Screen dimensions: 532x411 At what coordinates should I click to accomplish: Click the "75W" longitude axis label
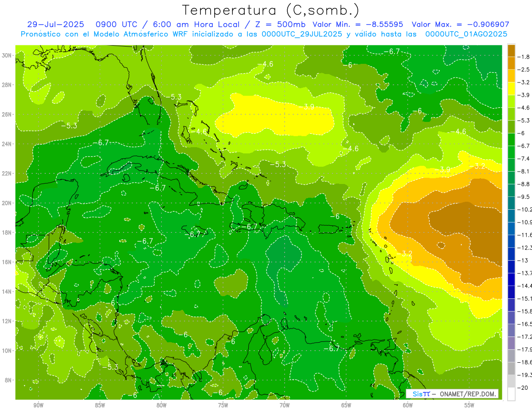click(223, 405)
